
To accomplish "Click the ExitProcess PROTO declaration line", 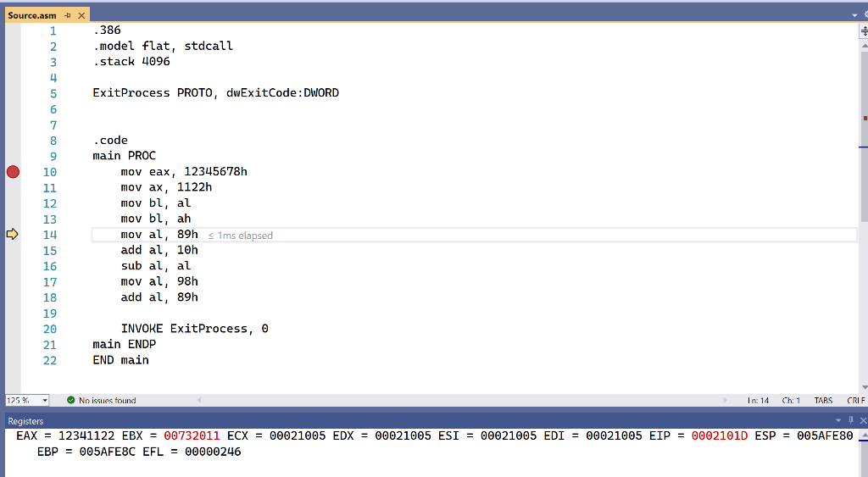I will coord(216,93).
